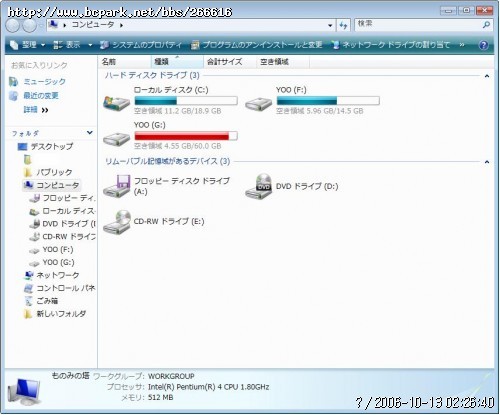Open breadcrumb arrow after コンピュータ
The image size is (500, 415).
point(121,25)
